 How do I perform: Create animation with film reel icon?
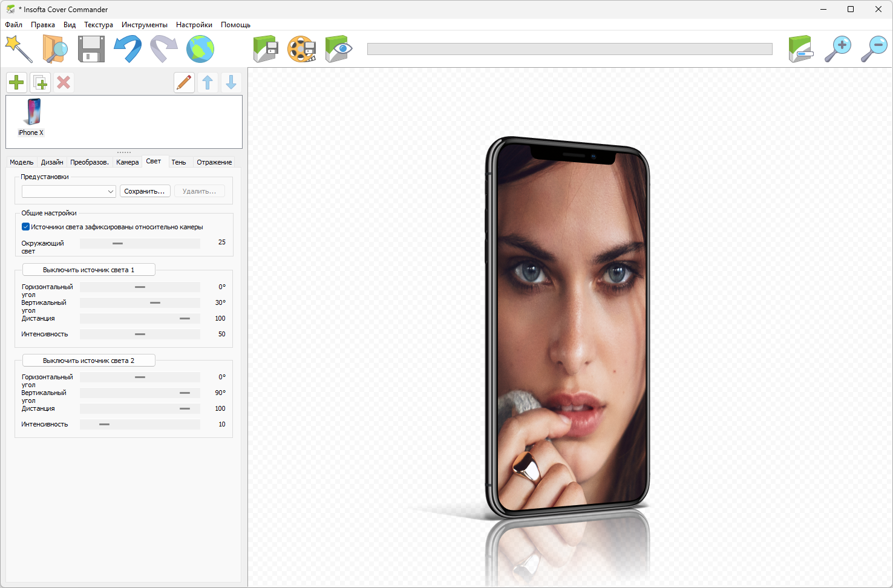[302, 49]
